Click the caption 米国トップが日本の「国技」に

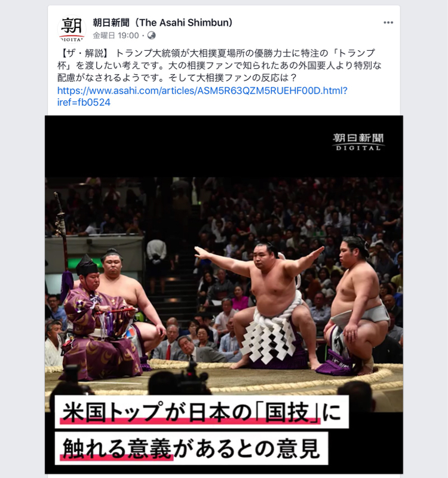[x=202, y=412]
